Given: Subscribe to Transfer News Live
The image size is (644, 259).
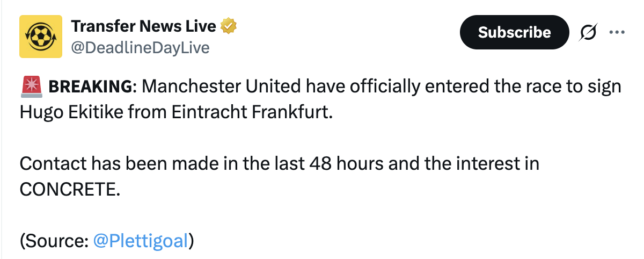Looking at the screenshot, I should (x=514, y=33).
